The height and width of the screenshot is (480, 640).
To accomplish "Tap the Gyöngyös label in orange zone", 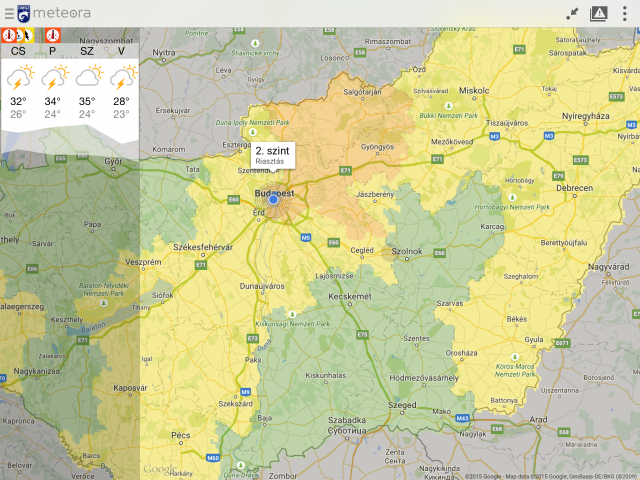I will click(377, 147).
